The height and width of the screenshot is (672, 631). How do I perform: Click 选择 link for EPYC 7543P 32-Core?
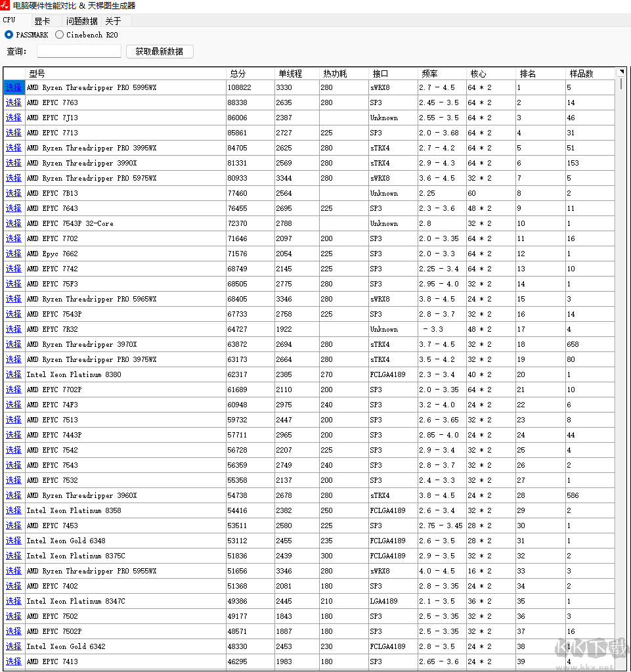click(14, 223)
